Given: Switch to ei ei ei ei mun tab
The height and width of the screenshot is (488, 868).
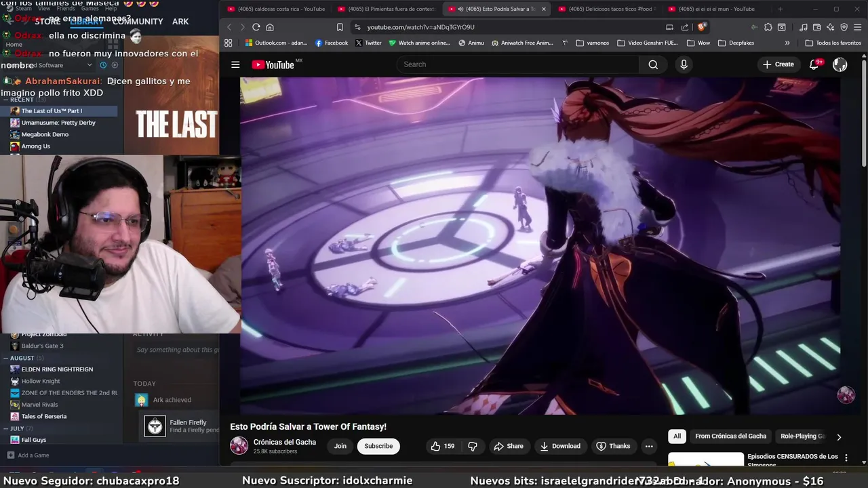Looking at the screenshot, I should pos(717,9).
